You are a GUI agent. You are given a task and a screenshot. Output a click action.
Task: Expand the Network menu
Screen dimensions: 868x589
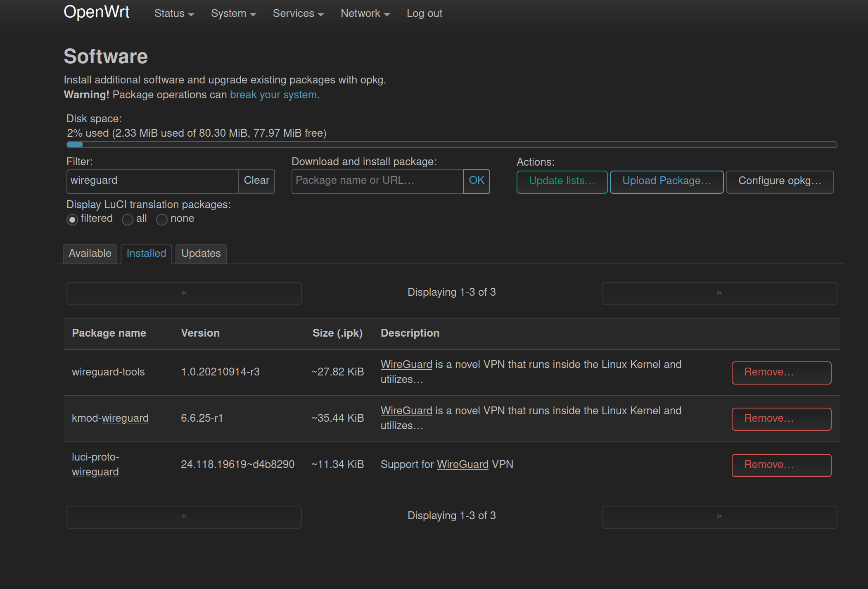(x=365, y=14)
